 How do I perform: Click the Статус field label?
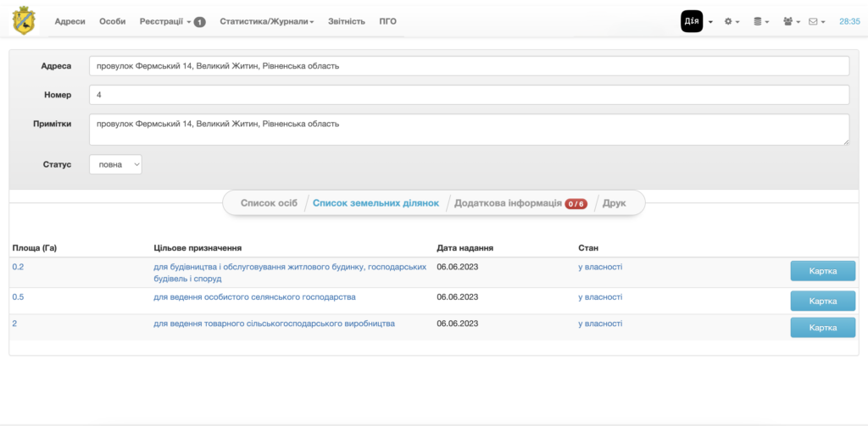(x=57, y=164)
